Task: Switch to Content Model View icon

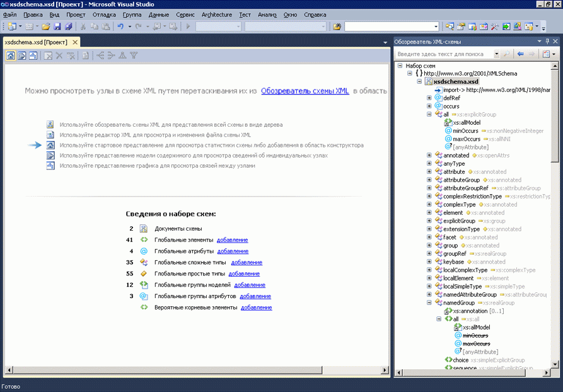Action: [x=22, y=55]
